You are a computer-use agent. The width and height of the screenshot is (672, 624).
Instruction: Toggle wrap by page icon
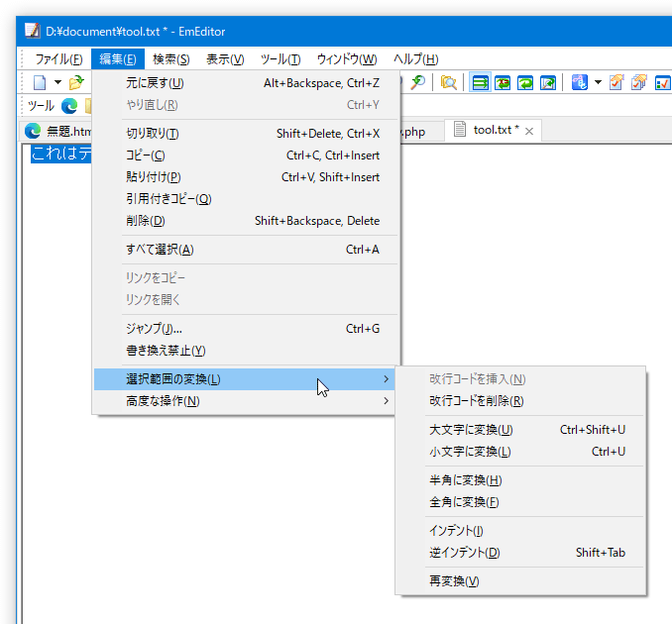(548, 82)
